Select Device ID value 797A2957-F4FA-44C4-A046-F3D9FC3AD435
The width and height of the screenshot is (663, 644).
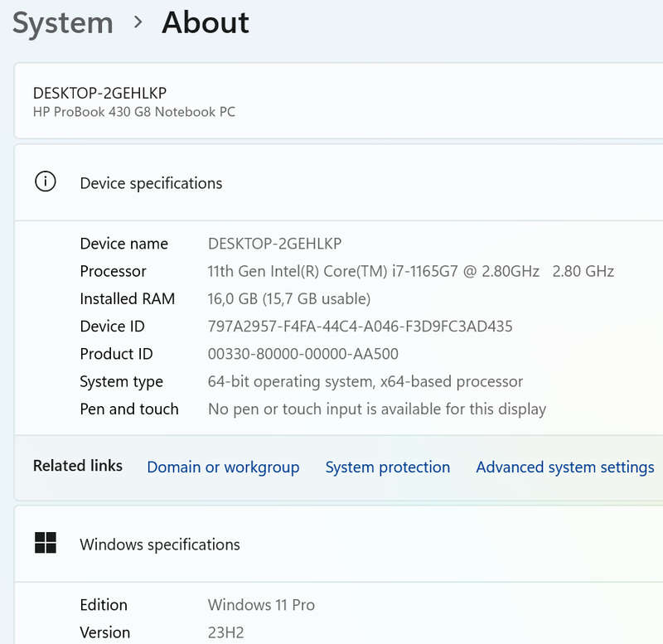(x=361, y=326)
